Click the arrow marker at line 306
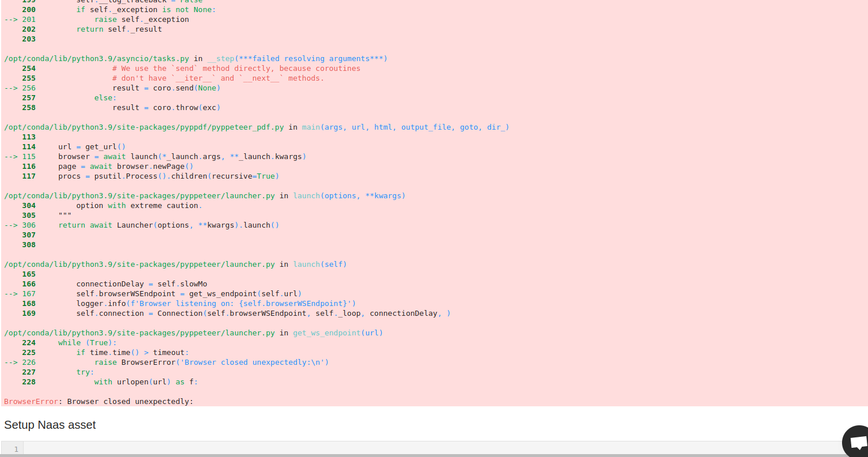Screen dimensions: 868x457 [11, 225]
